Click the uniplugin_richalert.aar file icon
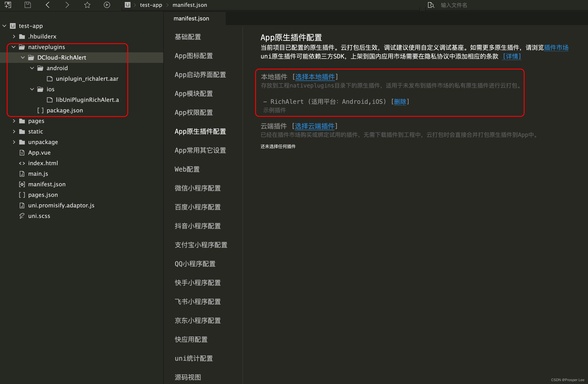This screenshot has height=384, width=588. pos(50,79)
